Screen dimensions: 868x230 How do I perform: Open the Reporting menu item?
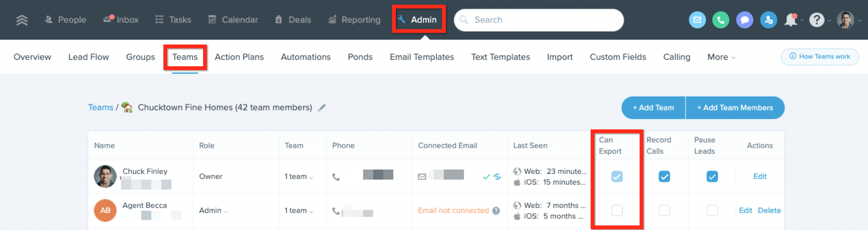pyautogui.click(x=354, y=20)
